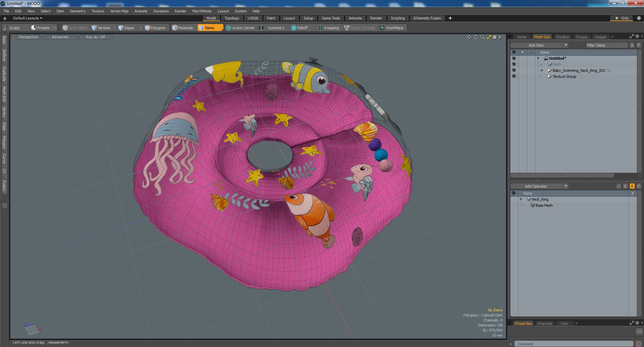
Task: Click the command history arrows button
Action: tap(639, 332)
